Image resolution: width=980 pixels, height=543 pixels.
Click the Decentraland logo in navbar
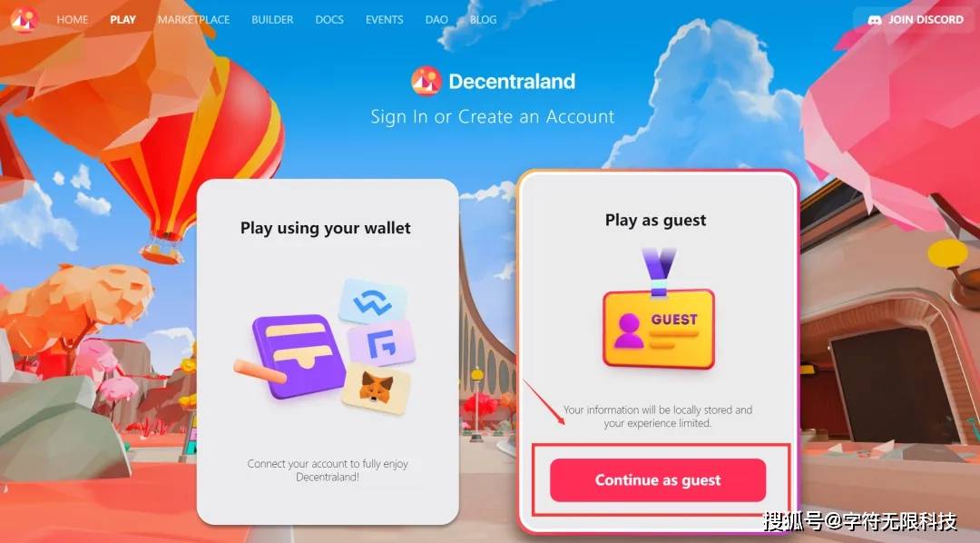click(x=24, y=19)
